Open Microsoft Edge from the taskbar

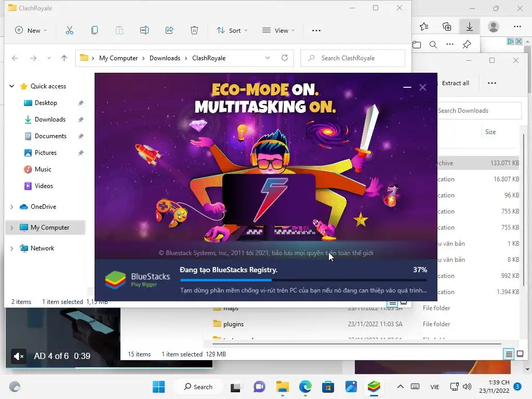click(305, 387)
